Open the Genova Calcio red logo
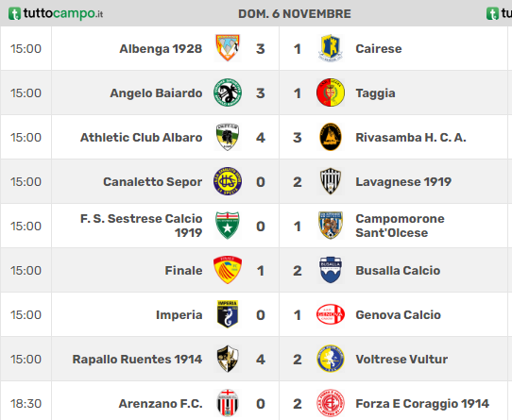 click(x=331, y=314)
